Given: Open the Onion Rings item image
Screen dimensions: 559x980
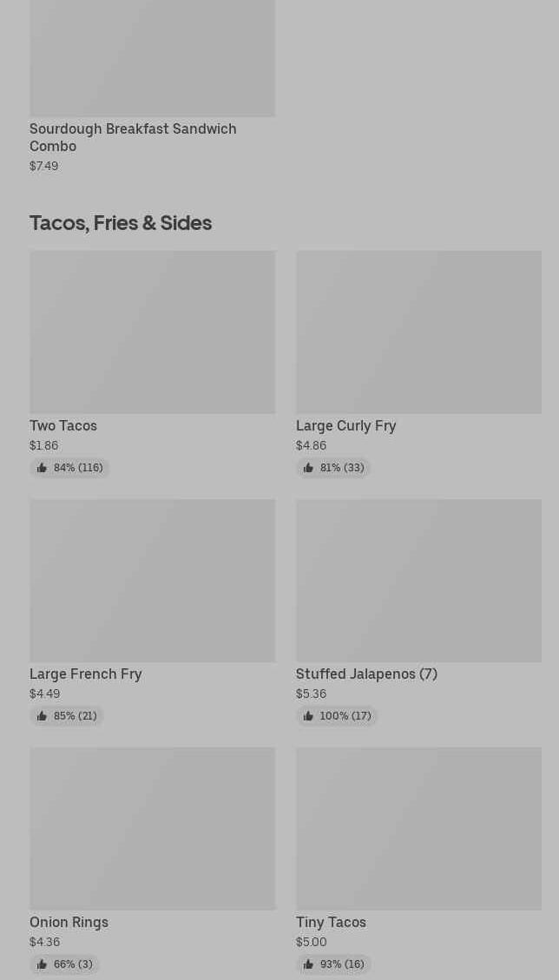Looking at the screenshot, I should click(152, 828).
